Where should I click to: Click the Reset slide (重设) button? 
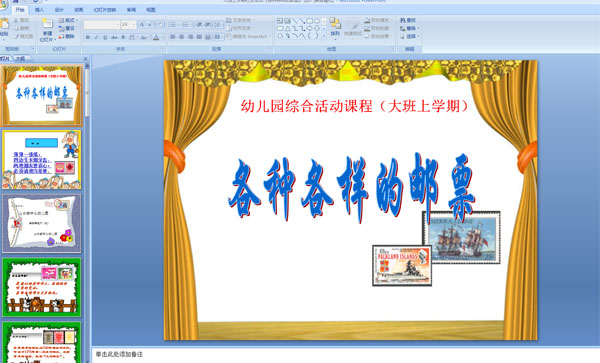(x=67, y=28)
